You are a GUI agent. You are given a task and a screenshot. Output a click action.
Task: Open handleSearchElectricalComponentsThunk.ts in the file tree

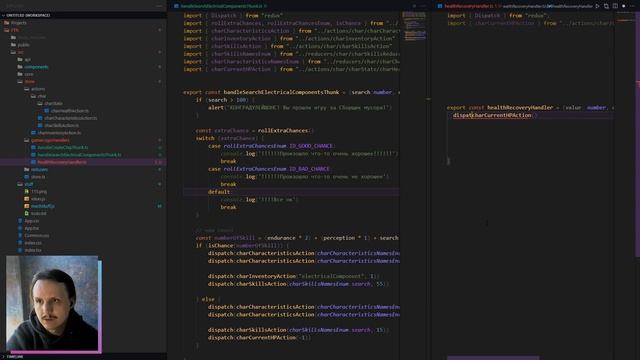pos(79,155)
